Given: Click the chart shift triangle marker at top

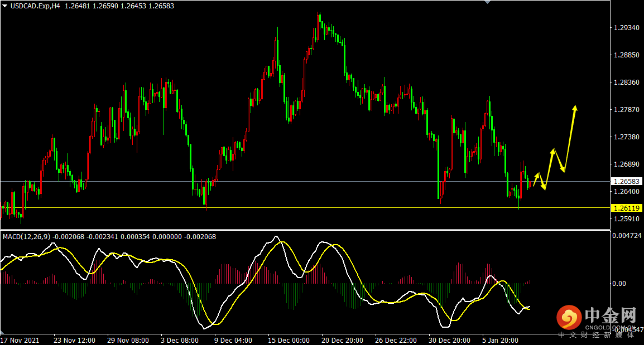Looking at the screenshot, I should click(x=488, y=2).
